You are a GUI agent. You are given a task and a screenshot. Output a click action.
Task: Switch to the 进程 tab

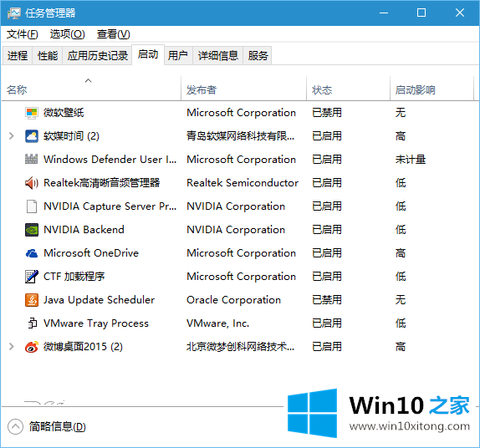tap(18, 56)
